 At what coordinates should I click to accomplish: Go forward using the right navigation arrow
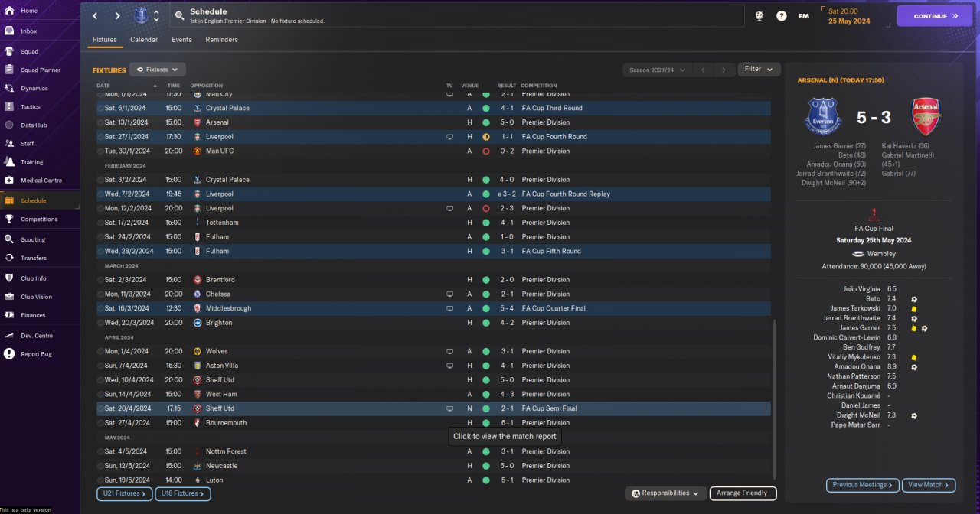pyautogui.click(x=118, y=15)
